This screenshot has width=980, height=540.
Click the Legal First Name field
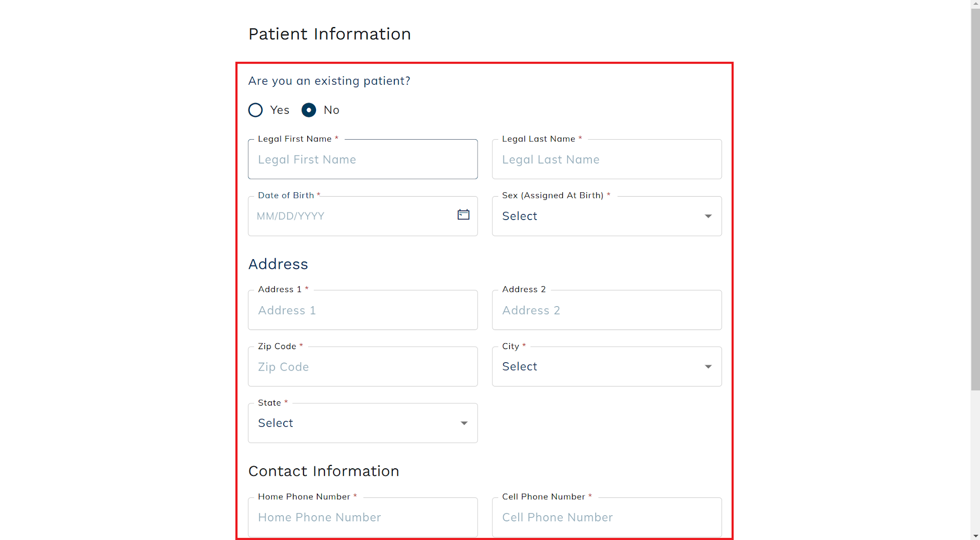pyautogui.click(x=363, y=159)
